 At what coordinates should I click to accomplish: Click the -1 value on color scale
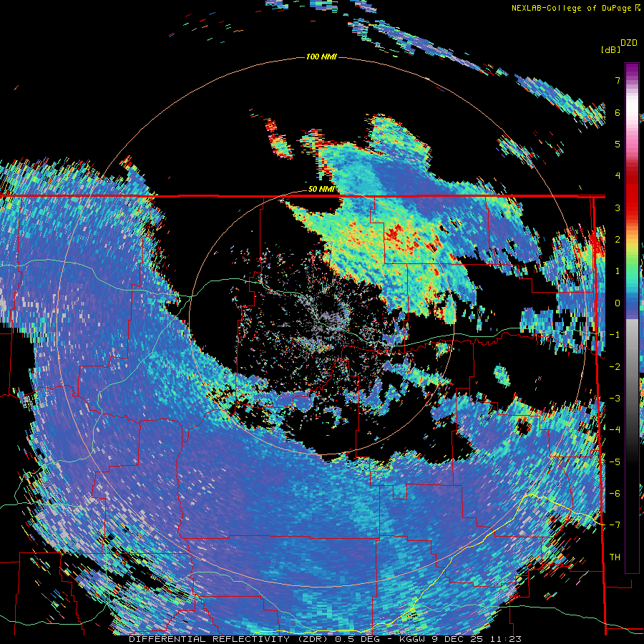pos(615,335)
